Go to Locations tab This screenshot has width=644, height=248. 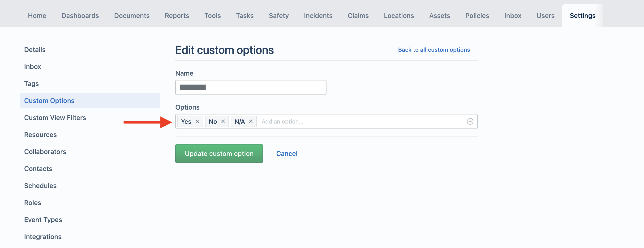click(399, 16)
